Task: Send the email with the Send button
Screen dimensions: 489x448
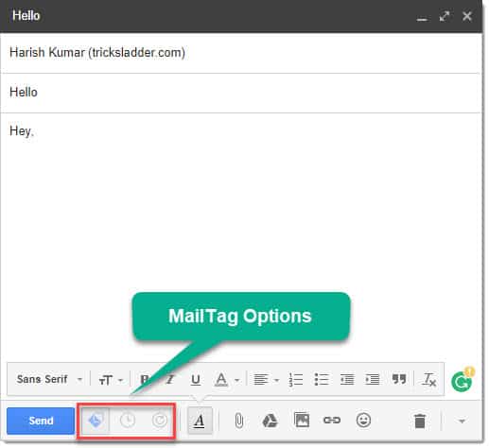Action: tap(41, 421)
